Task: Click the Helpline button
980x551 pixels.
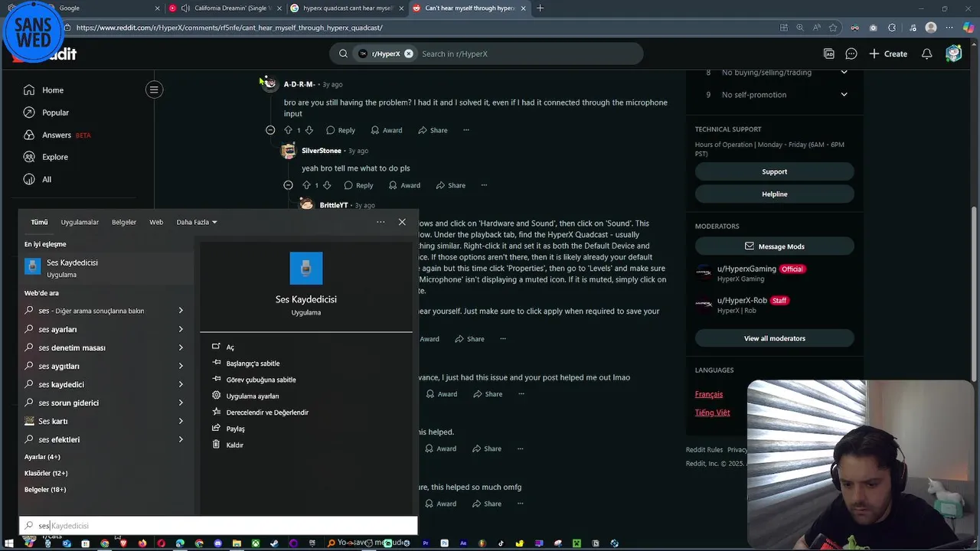Action: coord(774,194)
